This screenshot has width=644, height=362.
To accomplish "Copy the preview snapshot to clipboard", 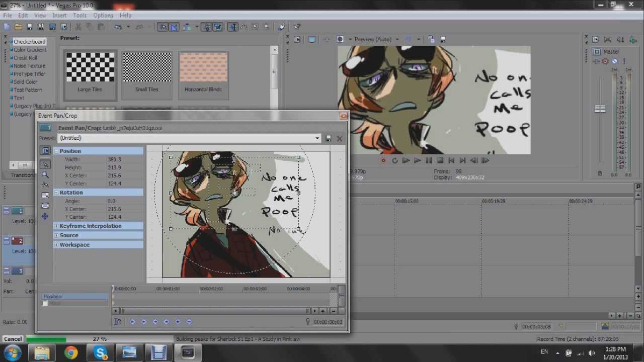I will [x=432, y=39].
